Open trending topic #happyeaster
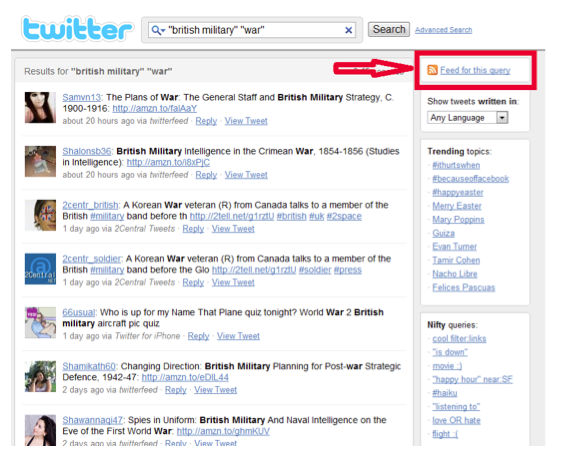Viewport: 565px width, 465px height. [458, 192]
